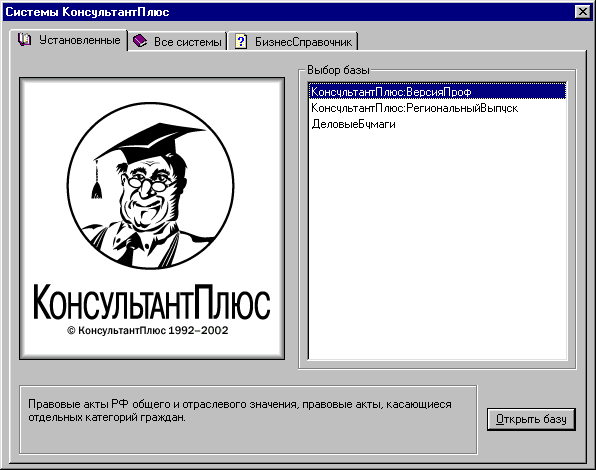Click the description text about Правовые акты РФ
This screenshot has width=596, height=470.
click(x=239, y=411)
